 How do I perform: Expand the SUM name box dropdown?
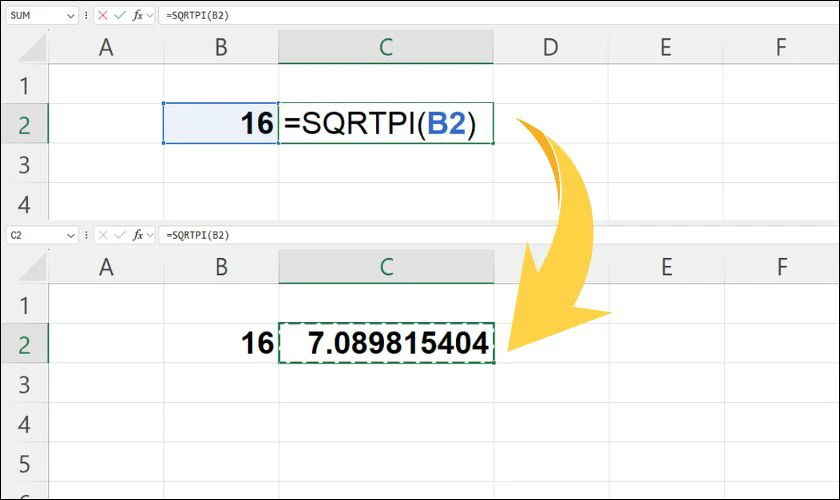70,16
